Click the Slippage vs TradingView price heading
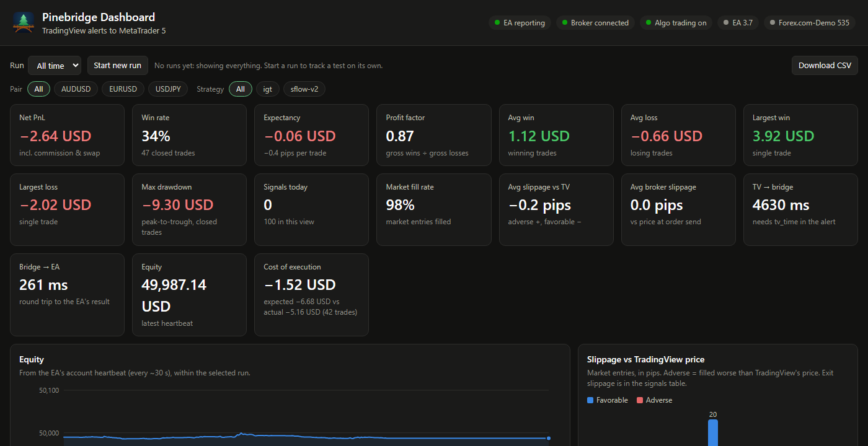The width and height of the screenshot is (868, 446). 645,359
